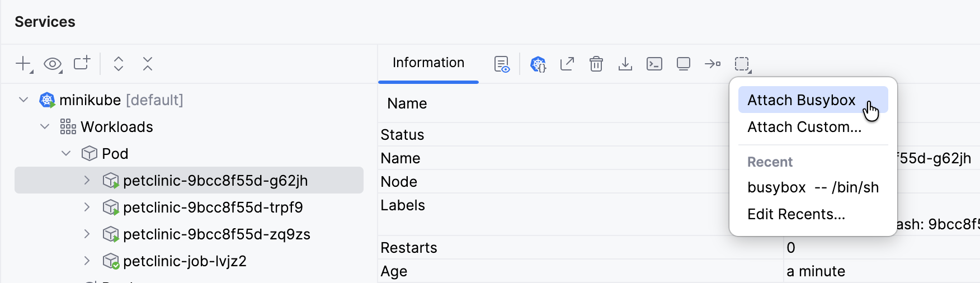
Task: Click the Open in New Tab icon
Action: point(82,63)
